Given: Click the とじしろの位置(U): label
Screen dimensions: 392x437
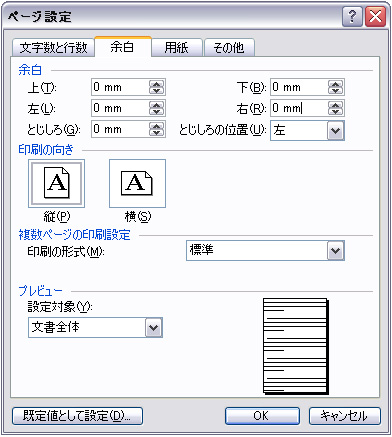Looking at the screenshot, I should click(223, 130).
